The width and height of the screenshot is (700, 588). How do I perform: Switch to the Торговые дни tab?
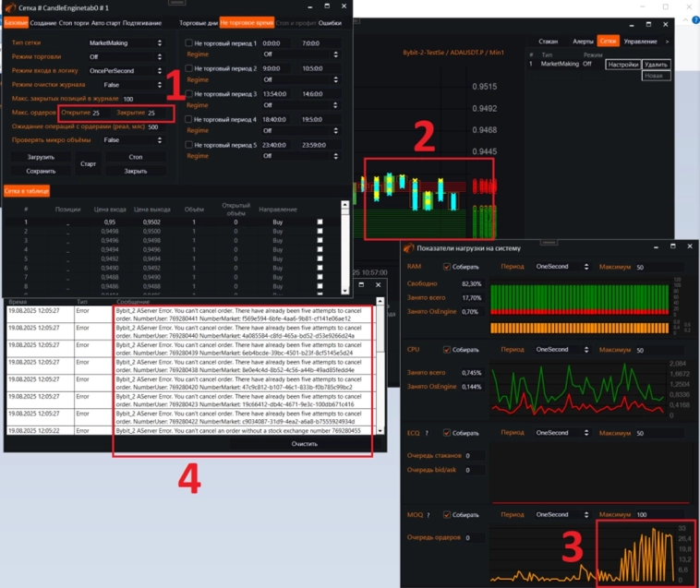199,23
